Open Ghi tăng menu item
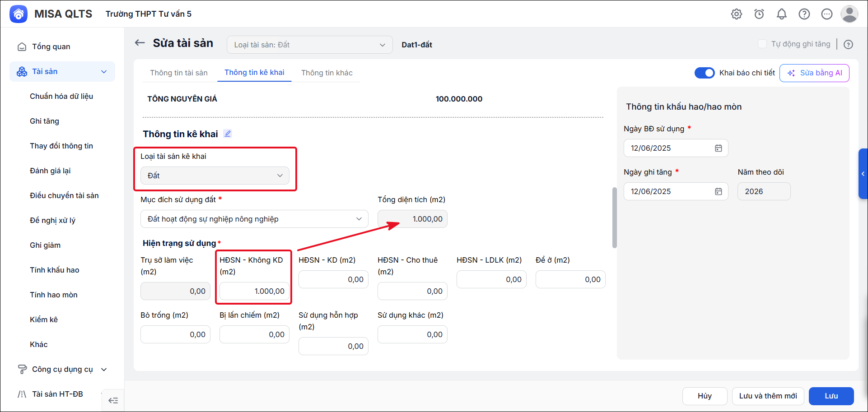The image size is (868, 412). [44, 121]
